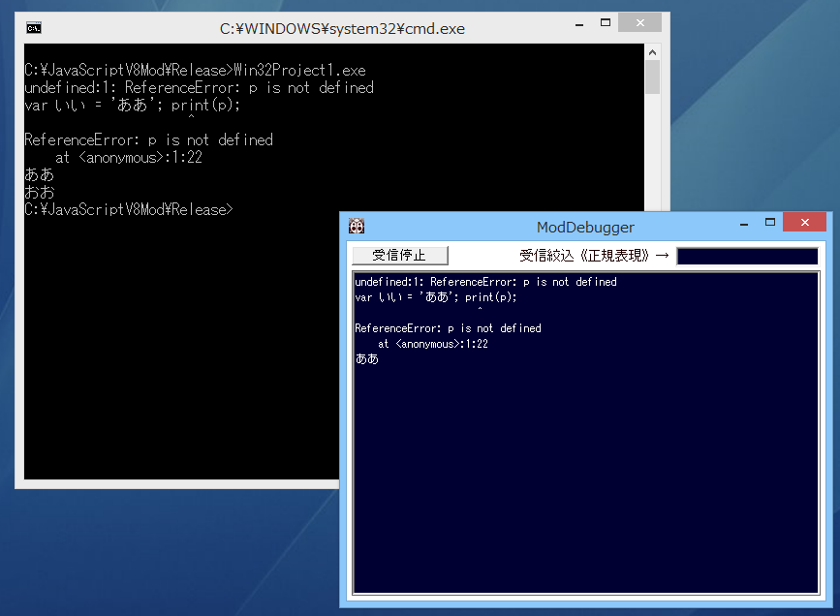Focus the regex filter input box
The width and height of the screenshot is (840, 616).
pos(747,256)
